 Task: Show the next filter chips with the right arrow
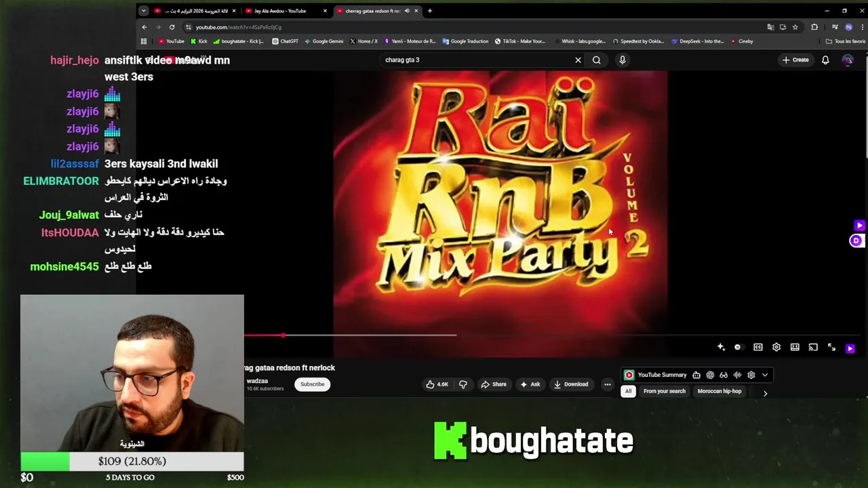[765, 393]
